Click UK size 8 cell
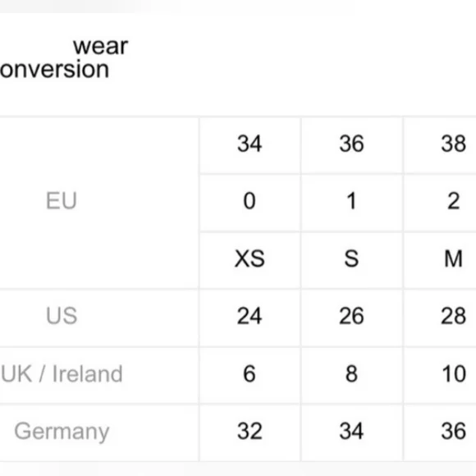This screenshot has width=476, height=476. tap(351, 373)
